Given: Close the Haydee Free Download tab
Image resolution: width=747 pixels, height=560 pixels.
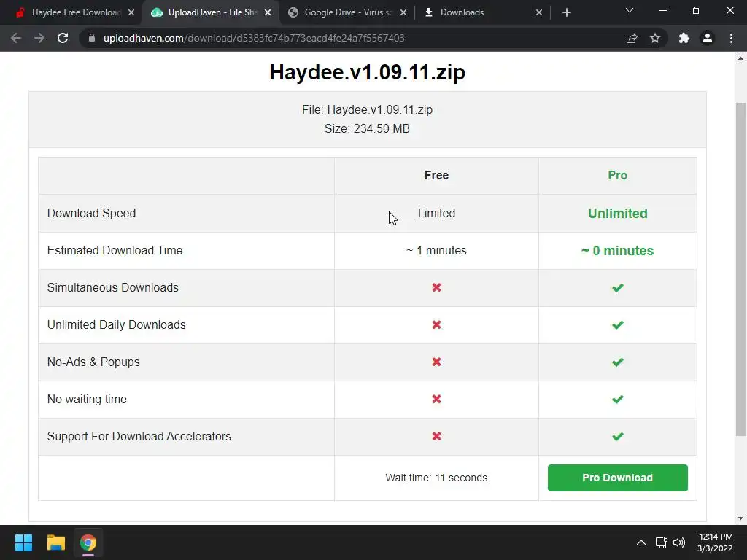Looking at the screenshot, I should click(x=131, y=12).
